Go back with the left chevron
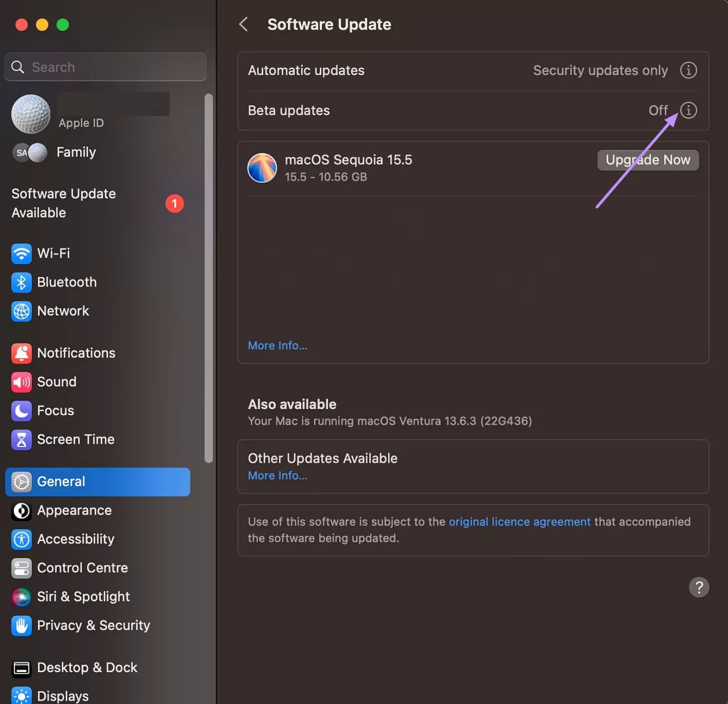 [244, 24]
